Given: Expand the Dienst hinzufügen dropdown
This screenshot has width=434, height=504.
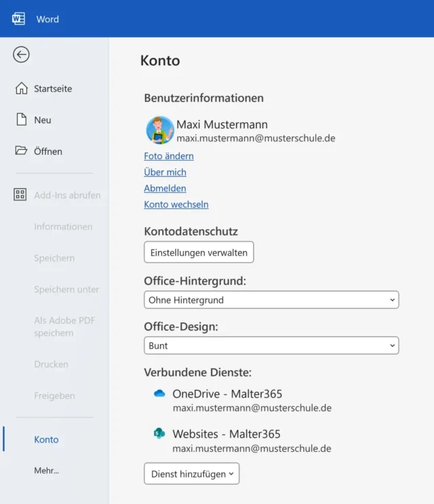Looking at the screenshot, I should point(191,474).
